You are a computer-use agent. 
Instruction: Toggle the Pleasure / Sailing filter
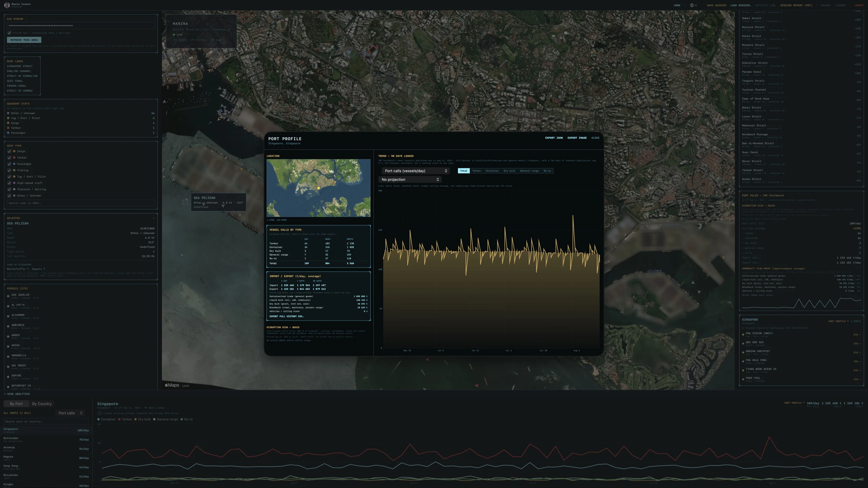coord(9,189)
